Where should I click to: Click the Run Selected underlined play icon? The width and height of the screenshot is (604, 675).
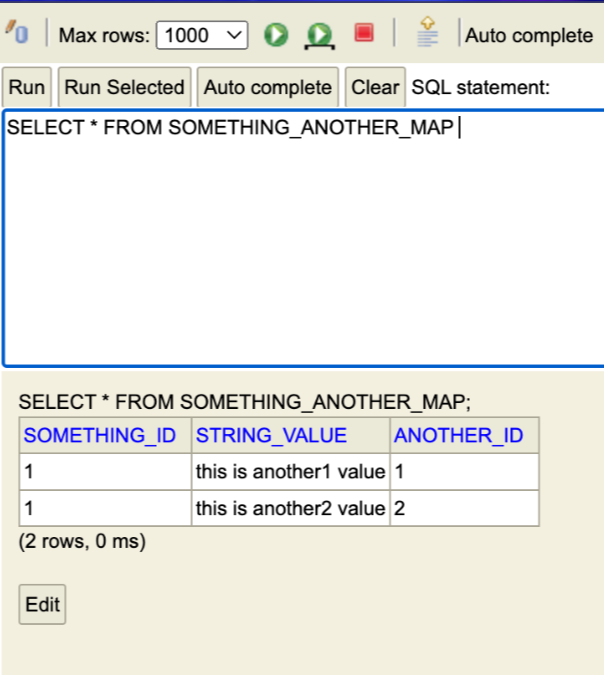[319, 36]
